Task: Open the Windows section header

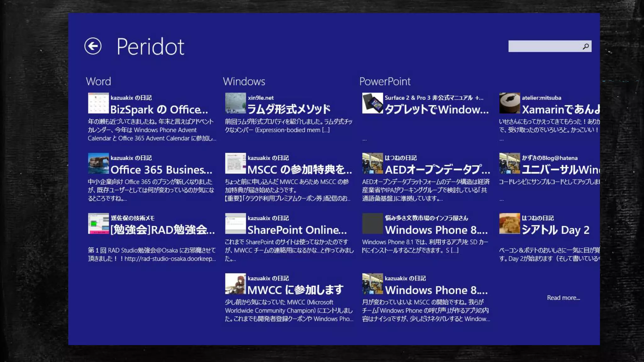Action: point(244,81)
